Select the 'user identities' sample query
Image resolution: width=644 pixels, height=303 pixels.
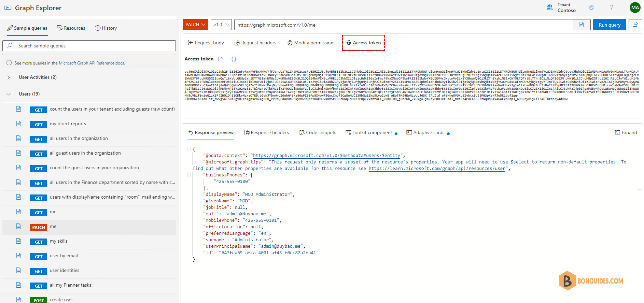89,270
